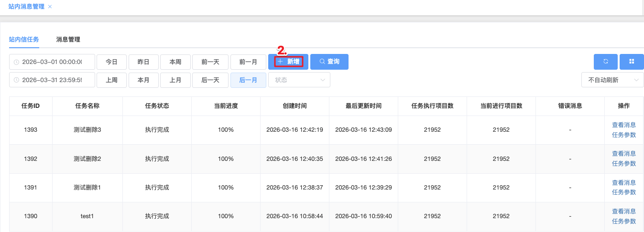The image size is (644, 232).
Task: Select the 今日 date shortcut
Action: click(111, 62)
